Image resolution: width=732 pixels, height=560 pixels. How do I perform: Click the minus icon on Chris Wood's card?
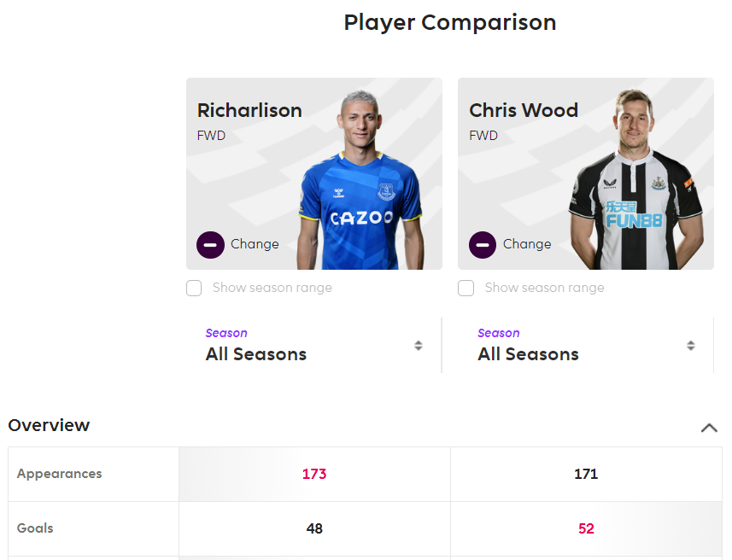point(483,245)
